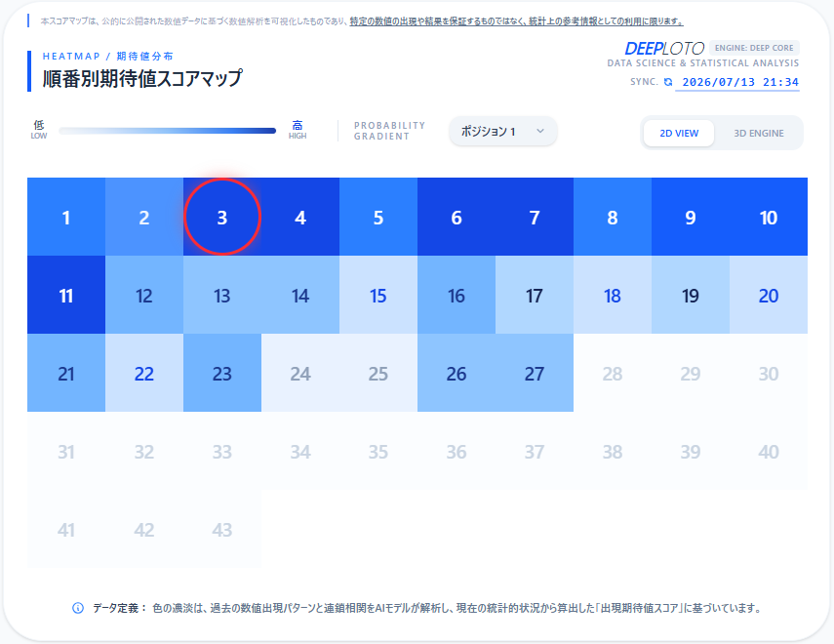
Task: Select heatmap cell number 15
Action: 378,295
